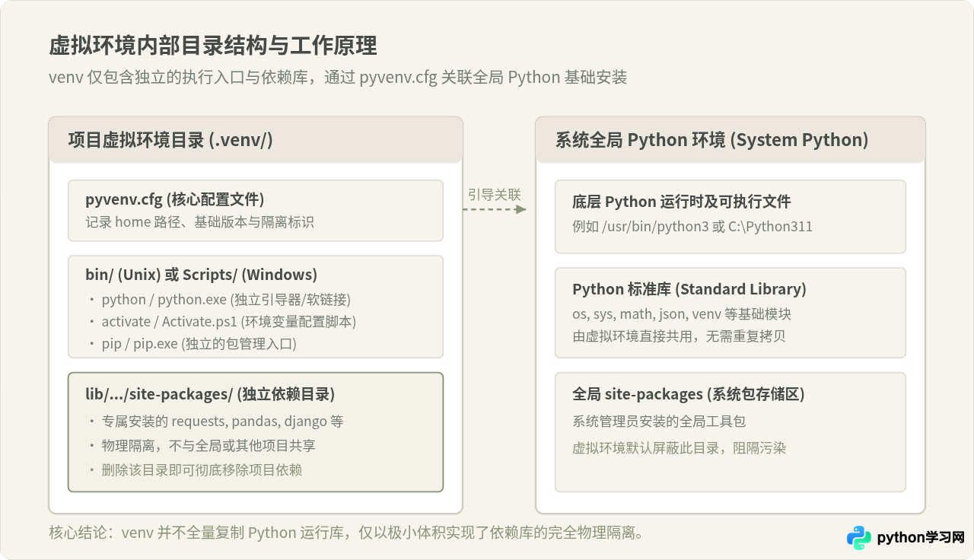This screenshot has width=974, height=560.
Task: Click the '项目虚拟环境目录 (.venv/)' panel header
Action: pyautogui.click(x=256, y=140)
